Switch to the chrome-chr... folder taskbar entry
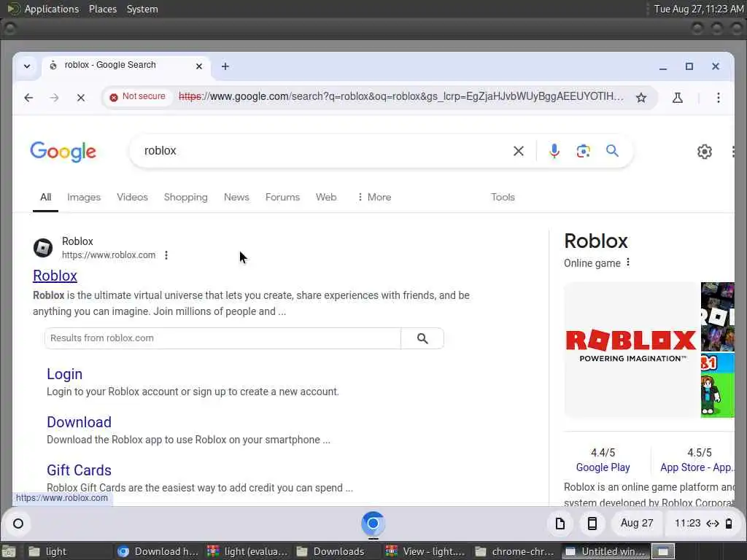This screenshot has width=747, height=560. coord(517,551)
